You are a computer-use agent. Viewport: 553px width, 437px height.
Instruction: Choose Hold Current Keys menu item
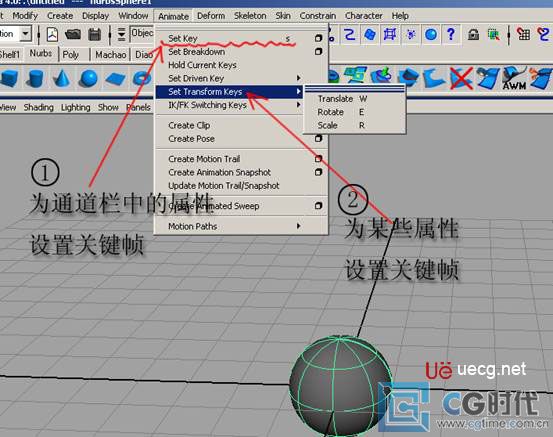241,65
